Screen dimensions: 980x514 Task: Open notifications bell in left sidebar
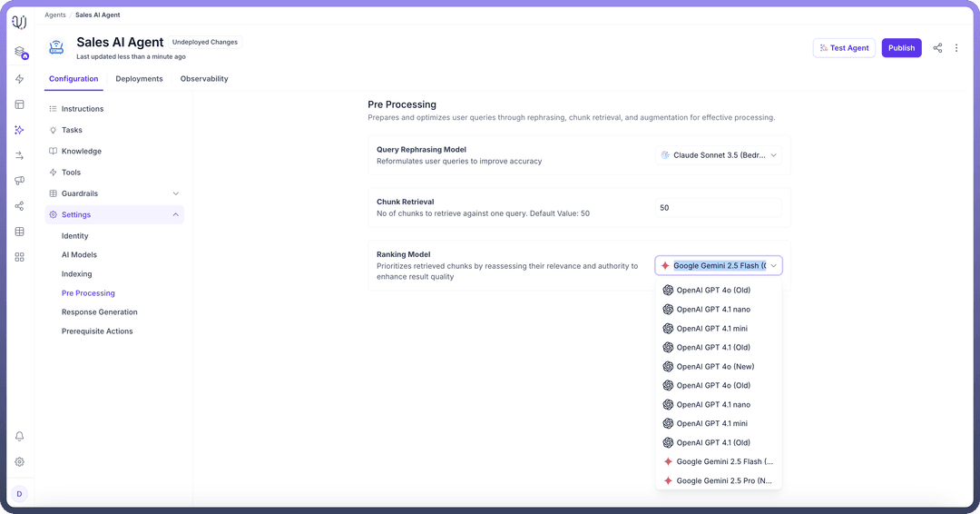tap(19, 436)
